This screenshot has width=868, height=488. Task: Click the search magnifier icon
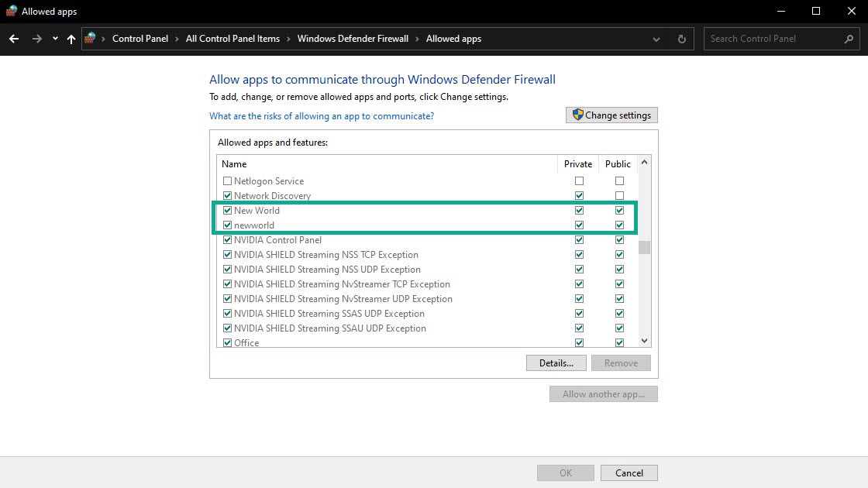click(x=849, y=38)
